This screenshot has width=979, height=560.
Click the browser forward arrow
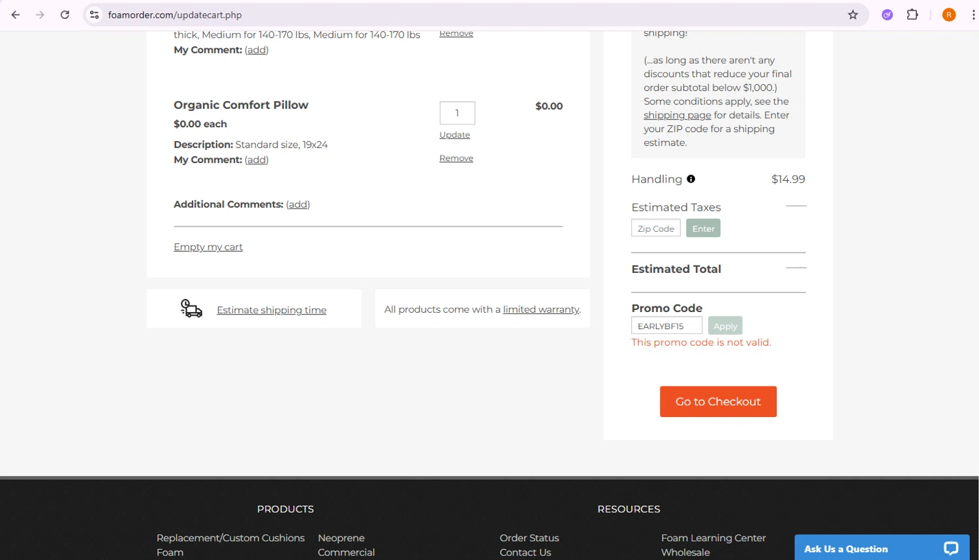(x=40, y=14)
